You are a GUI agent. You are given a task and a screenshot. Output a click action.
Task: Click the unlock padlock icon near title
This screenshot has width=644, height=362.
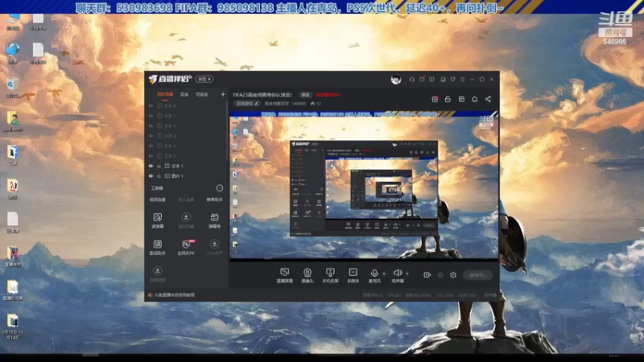[x=448, y=99]
